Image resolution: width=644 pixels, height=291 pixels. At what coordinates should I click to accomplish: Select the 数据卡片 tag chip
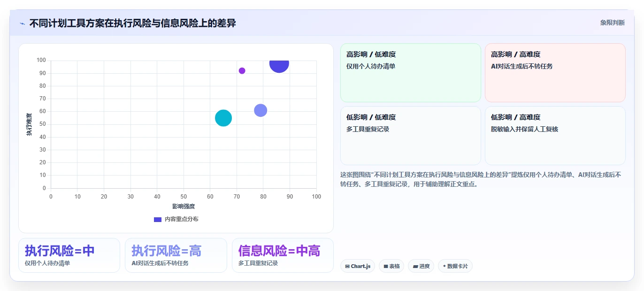[455, 266]
